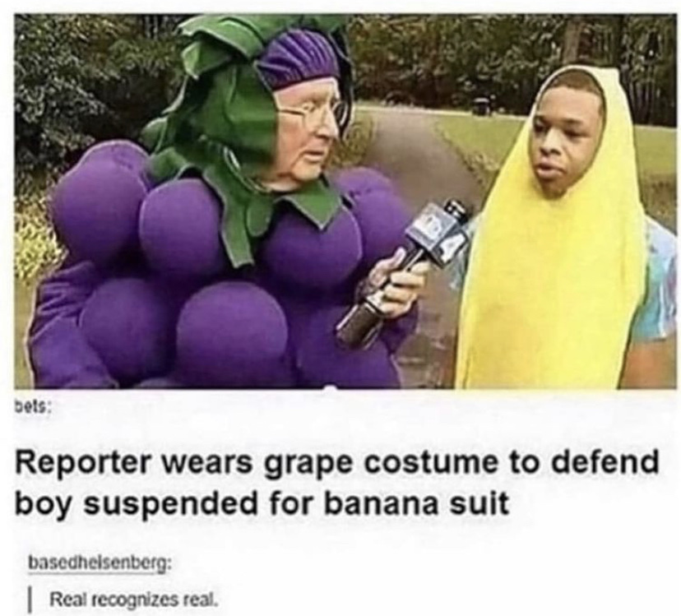This screenshot has height=616, width=681.
Task: Click the purple cap on the reporter's head
Action: [x=299, y=60]
